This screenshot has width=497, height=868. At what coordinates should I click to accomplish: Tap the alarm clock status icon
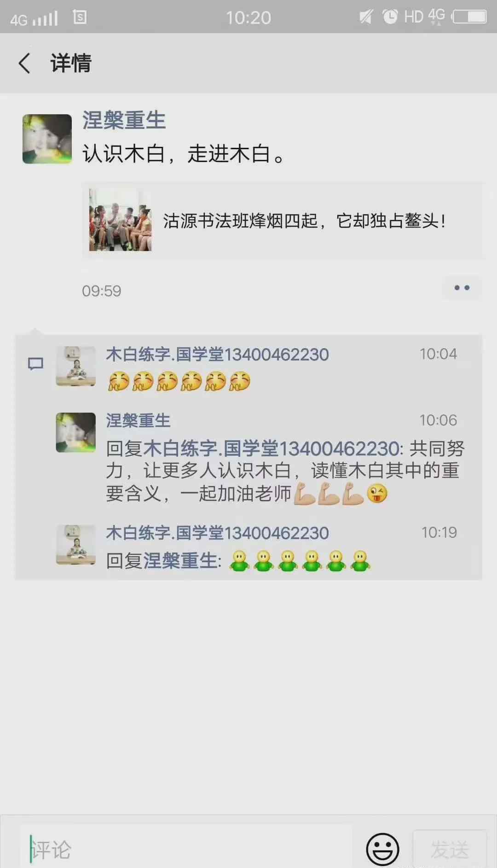point(390,17)
